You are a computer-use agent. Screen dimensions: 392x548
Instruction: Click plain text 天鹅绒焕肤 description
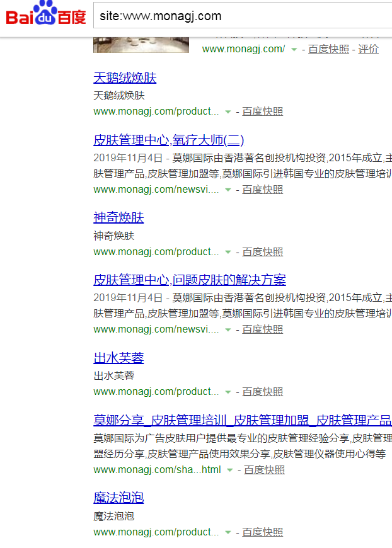(119, 95)
